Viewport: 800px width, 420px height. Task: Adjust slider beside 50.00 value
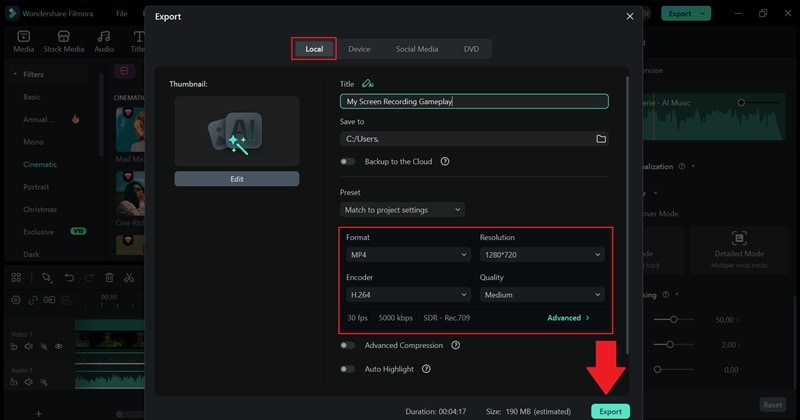click(x=674, y=319)
